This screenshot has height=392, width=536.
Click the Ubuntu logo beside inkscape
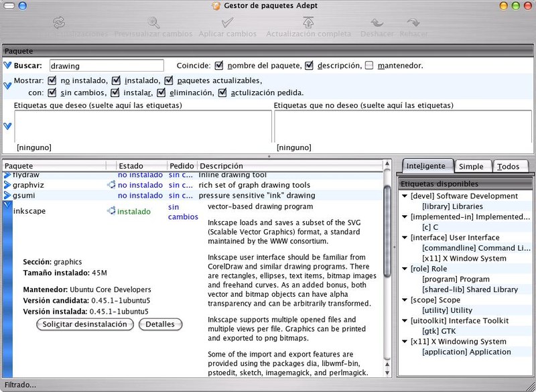click(x=111, y=210)
